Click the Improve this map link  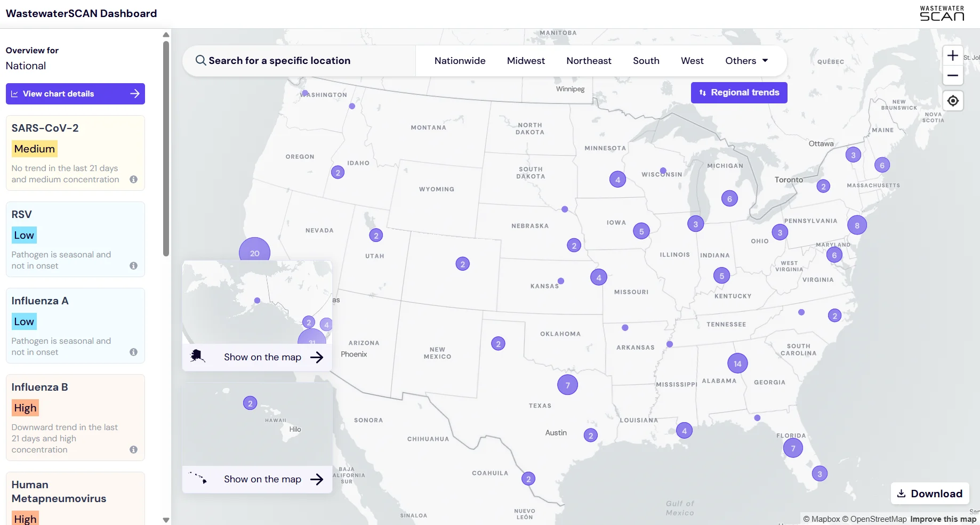point(943,519)
